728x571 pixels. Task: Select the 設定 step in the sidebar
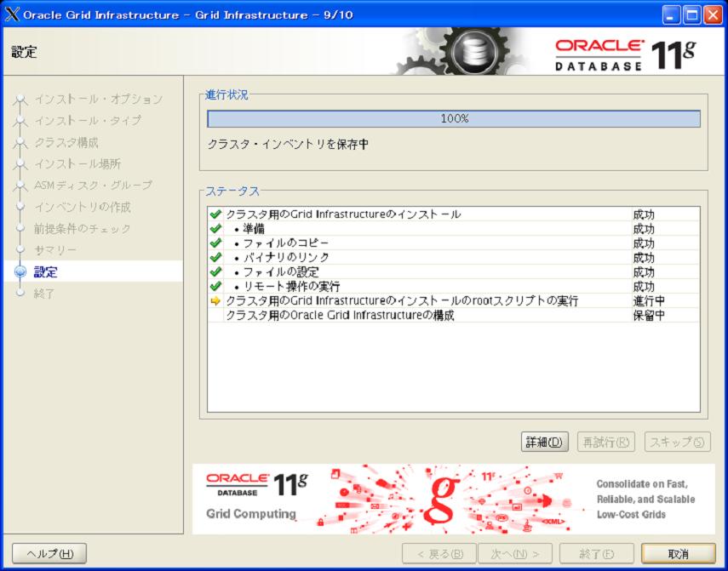45,271
